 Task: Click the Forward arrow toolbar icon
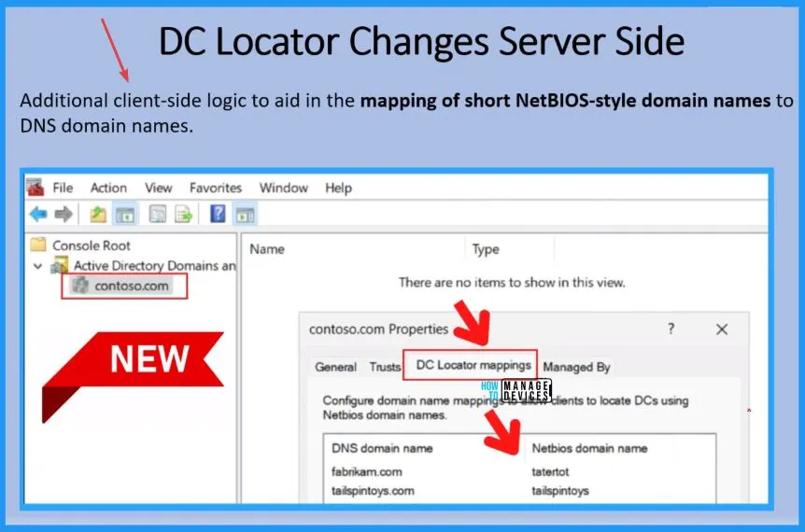coord(64,214)
